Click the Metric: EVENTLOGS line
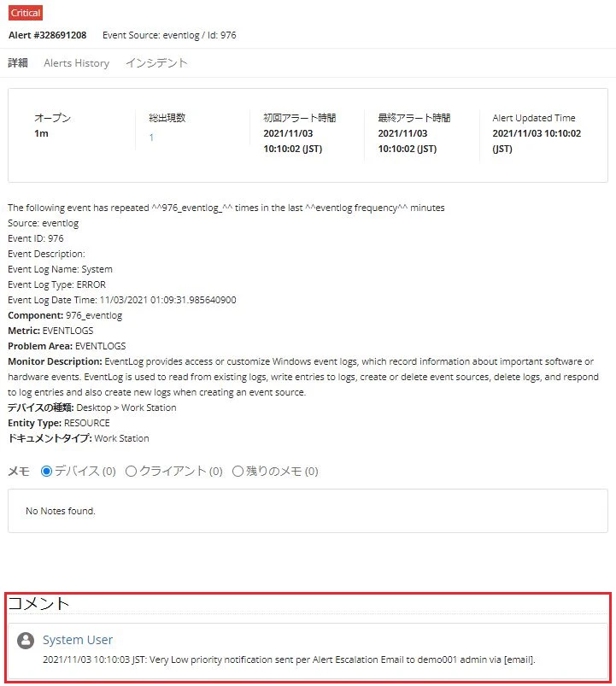This screenshot has height=686, width=616. click(50, 331)
